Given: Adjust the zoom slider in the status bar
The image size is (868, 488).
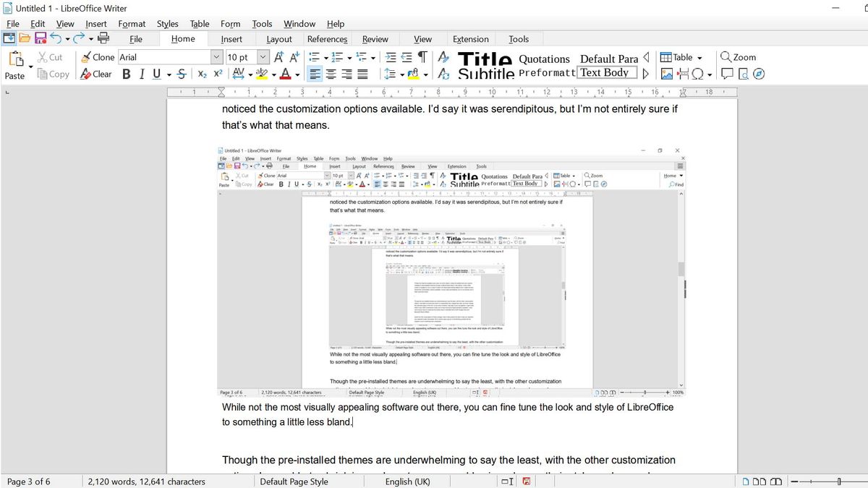Looking at the screenshot, I should click(839, 481).
